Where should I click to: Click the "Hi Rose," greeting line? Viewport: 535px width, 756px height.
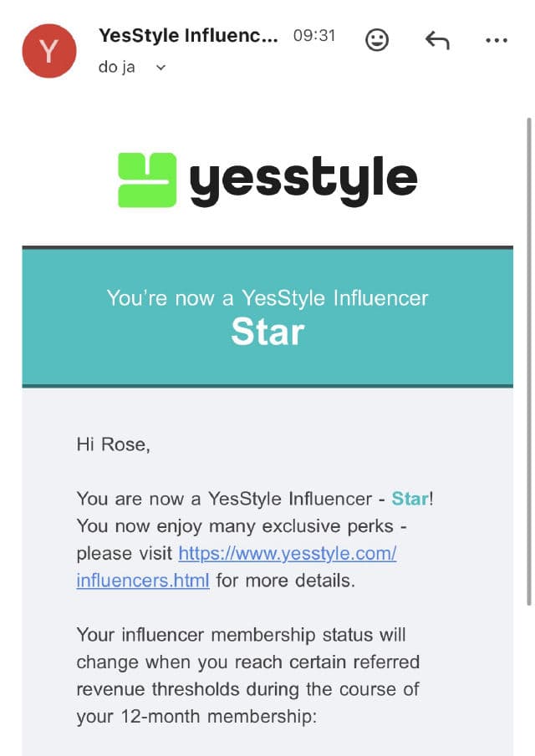[114, 444]
